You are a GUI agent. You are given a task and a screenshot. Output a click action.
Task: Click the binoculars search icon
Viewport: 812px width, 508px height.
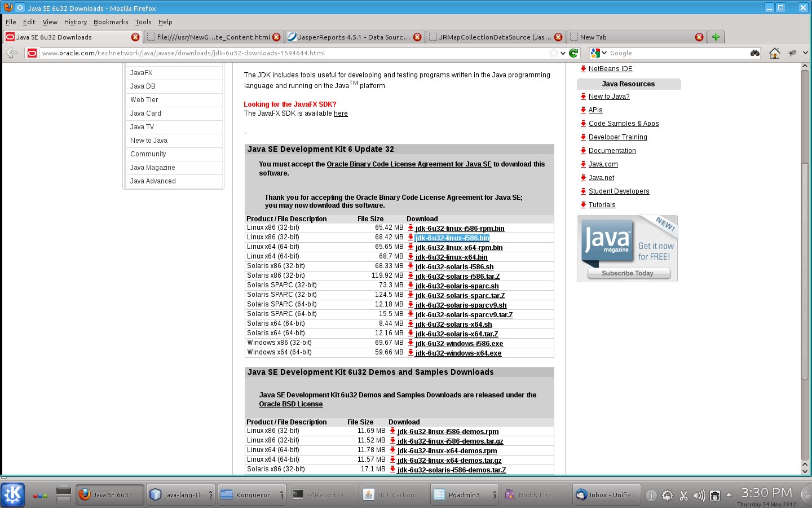(755, 53)
